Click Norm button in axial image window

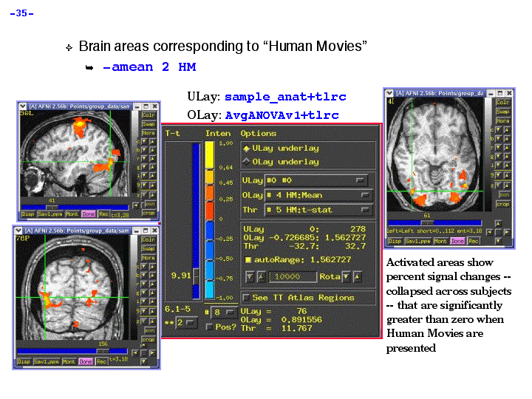click(502, 120)
